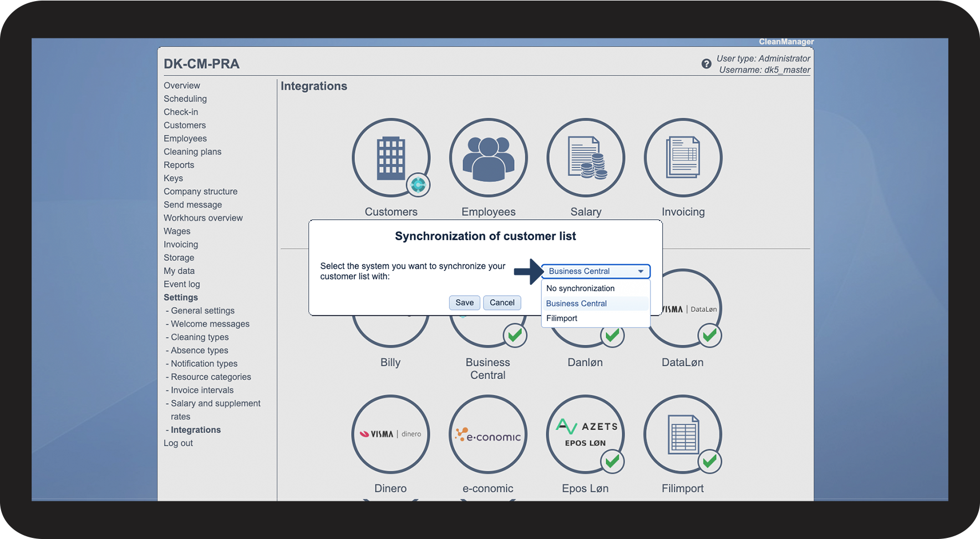Click the green checkmark on DataLøn

pyautogui.click(x=710, y=335)
